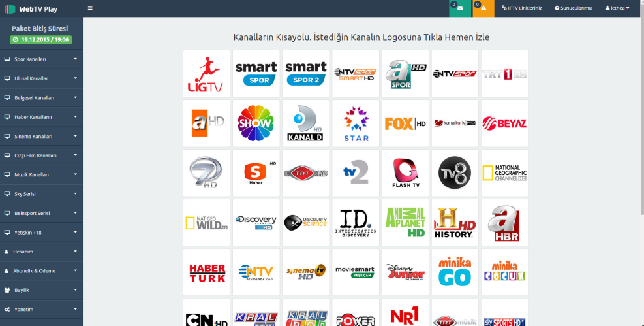Open the Sunucularımız link
The height and width of the screenshot is (326, 644).
pyautogui.click(x=573, y=8)
